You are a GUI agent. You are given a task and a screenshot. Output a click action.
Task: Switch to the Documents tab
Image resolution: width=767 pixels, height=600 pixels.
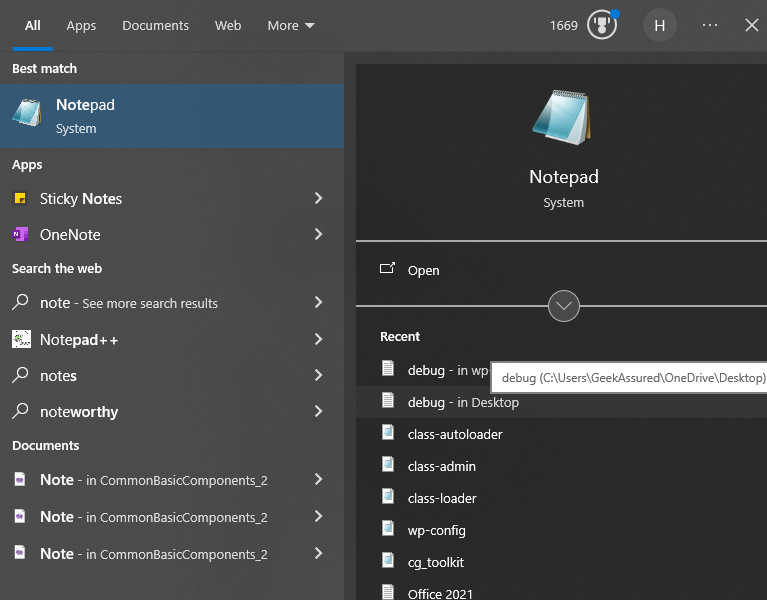(155, 25)
